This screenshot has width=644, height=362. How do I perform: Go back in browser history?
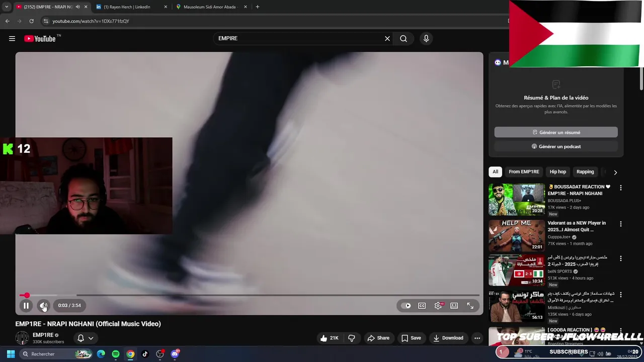(x=7, y=21)
